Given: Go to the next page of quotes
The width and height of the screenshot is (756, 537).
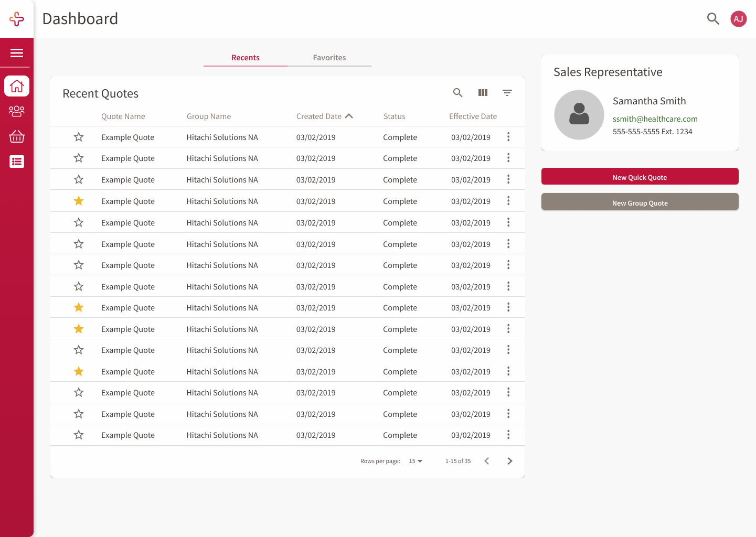Looking at the screenshot, I should tap(509, 461).
